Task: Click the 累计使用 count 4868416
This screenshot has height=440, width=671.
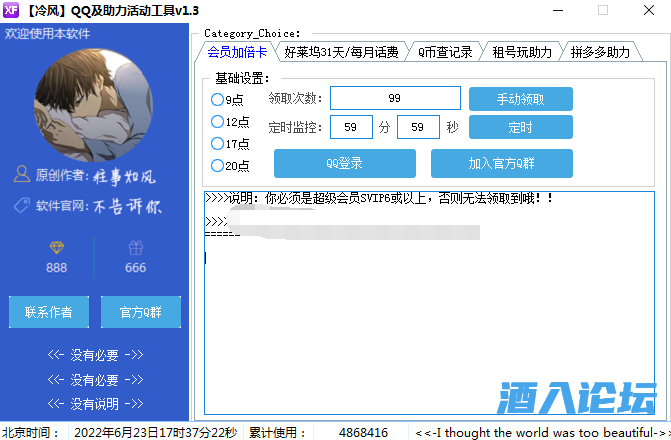Action: [x=363, y=432]
